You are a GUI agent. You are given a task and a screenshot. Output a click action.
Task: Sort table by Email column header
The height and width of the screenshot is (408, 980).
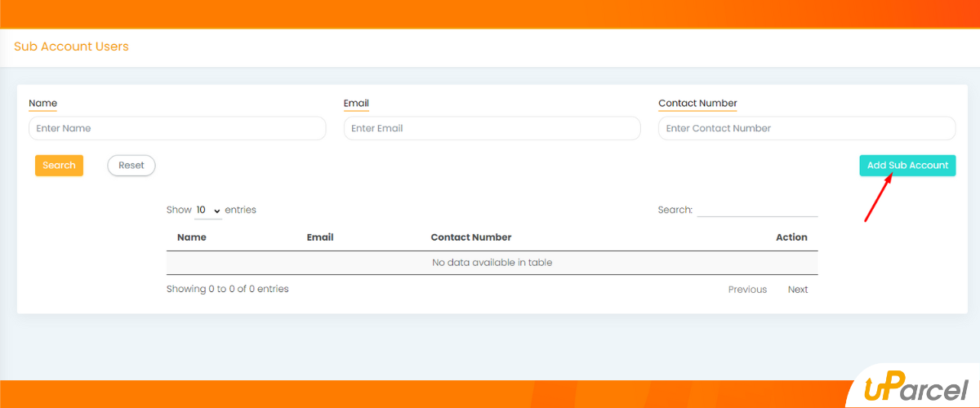(320, 237)
